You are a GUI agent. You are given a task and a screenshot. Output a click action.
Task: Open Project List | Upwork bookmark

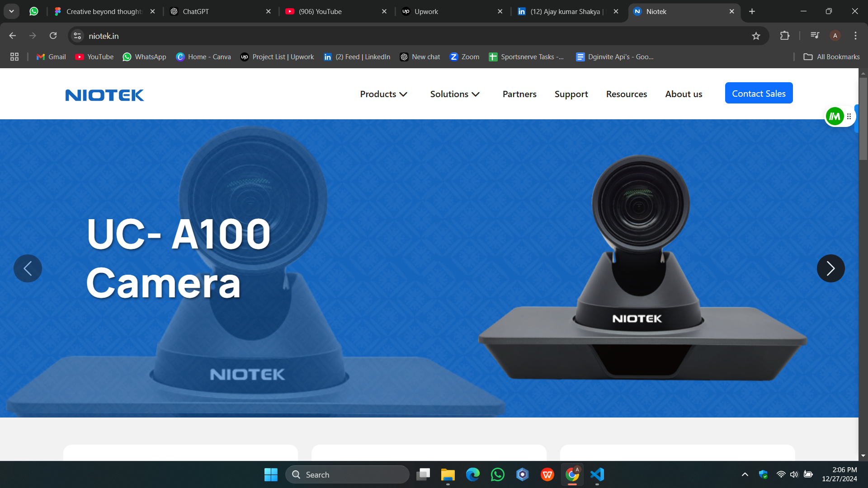coord(277,57)
